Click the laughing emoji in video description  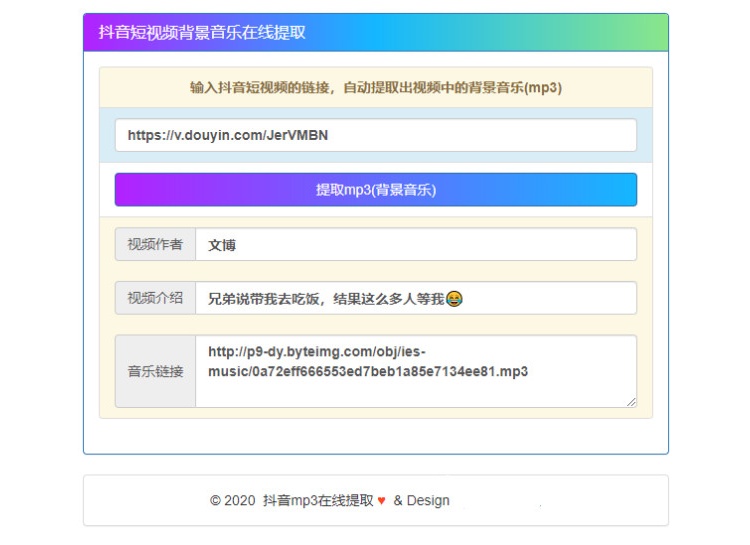click(454, 298)
